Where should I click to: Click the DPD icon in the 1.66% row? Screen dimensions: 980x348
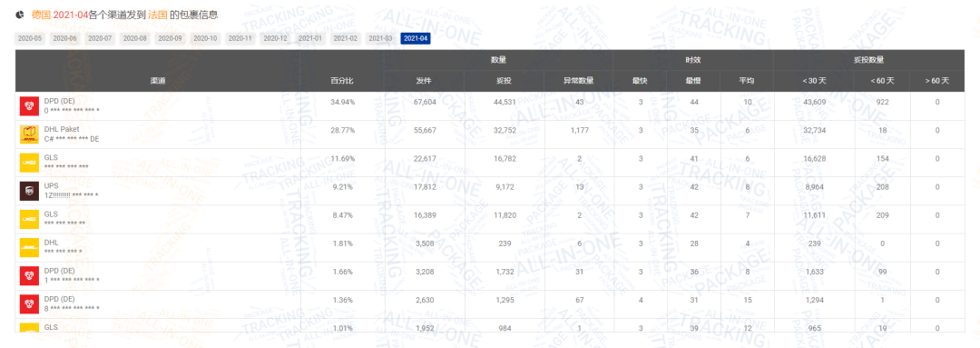(x=29, y=275)
